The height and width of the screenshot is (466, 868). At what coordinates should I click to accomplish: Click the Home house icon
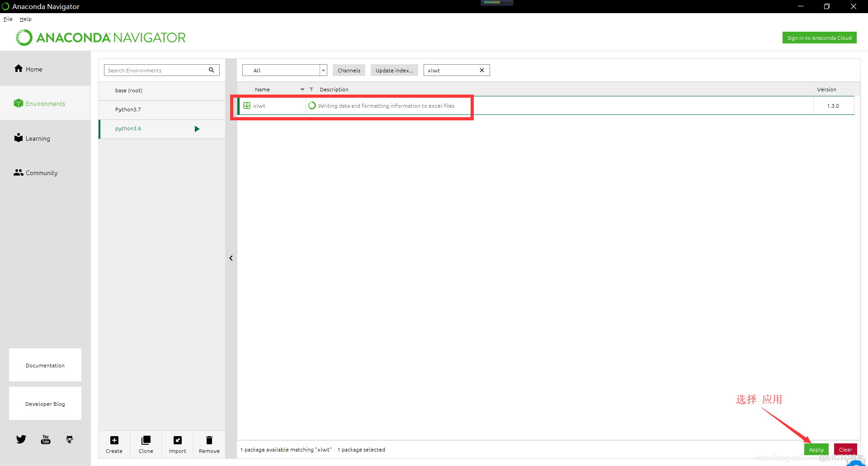point(19,68)
